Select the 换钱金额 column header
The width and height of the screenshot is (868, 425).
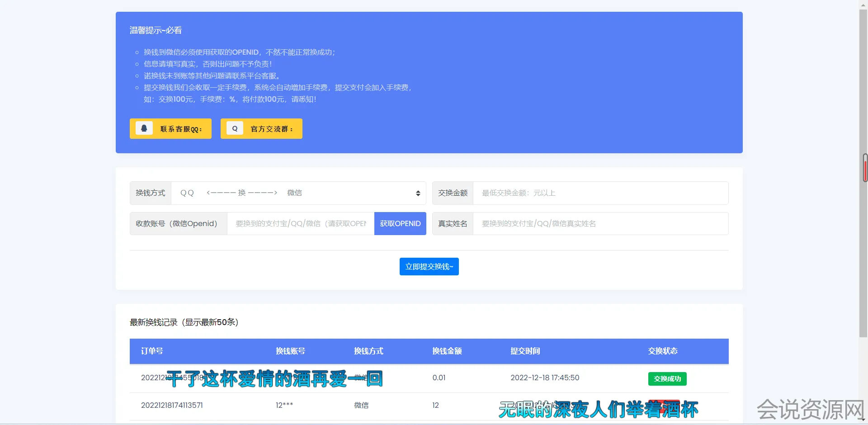[447, 351]
